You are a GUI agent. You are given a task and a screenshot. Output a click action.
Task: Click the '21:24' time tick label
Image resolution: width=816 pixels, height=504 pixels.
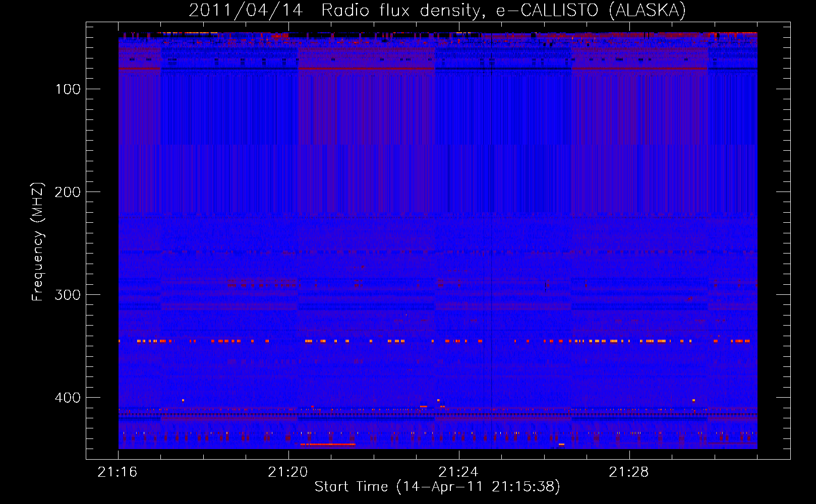(458, 472)
